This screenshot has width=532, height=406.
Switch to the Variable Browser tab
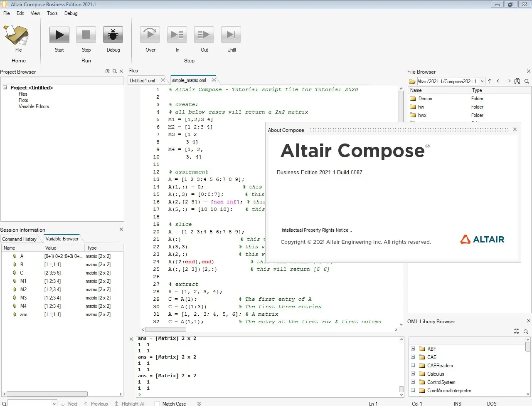62,239
